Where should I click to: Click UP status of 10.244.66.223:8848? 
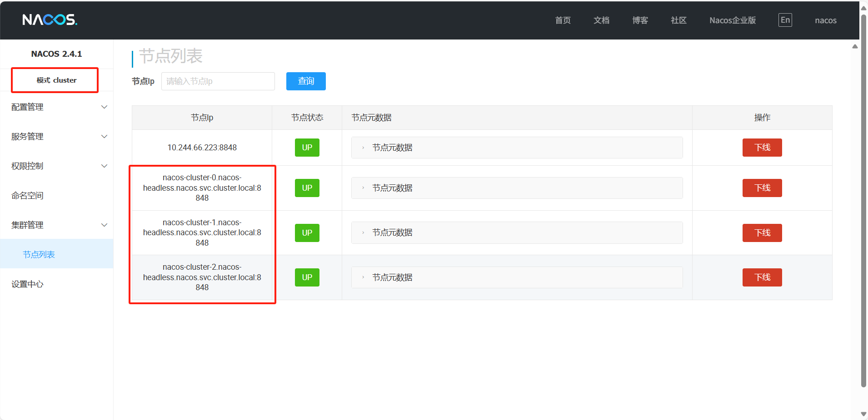coord(307,148)
